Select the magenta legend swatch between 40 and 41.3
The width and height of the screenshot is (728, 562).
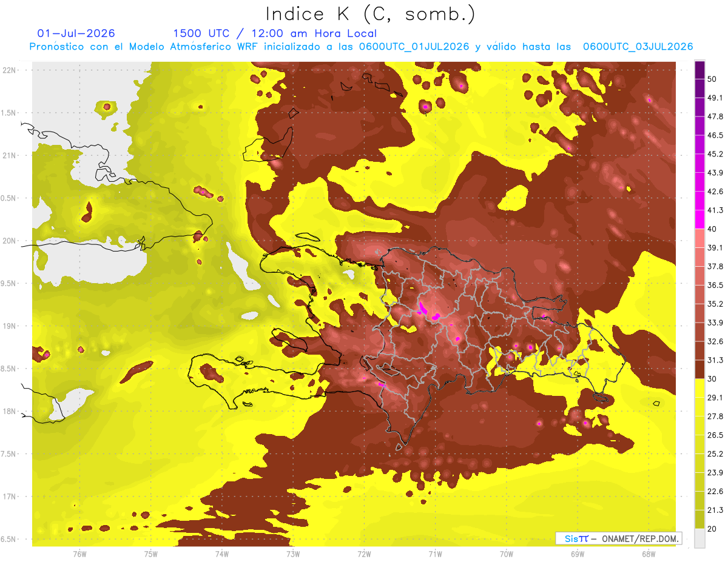[699, 219]
